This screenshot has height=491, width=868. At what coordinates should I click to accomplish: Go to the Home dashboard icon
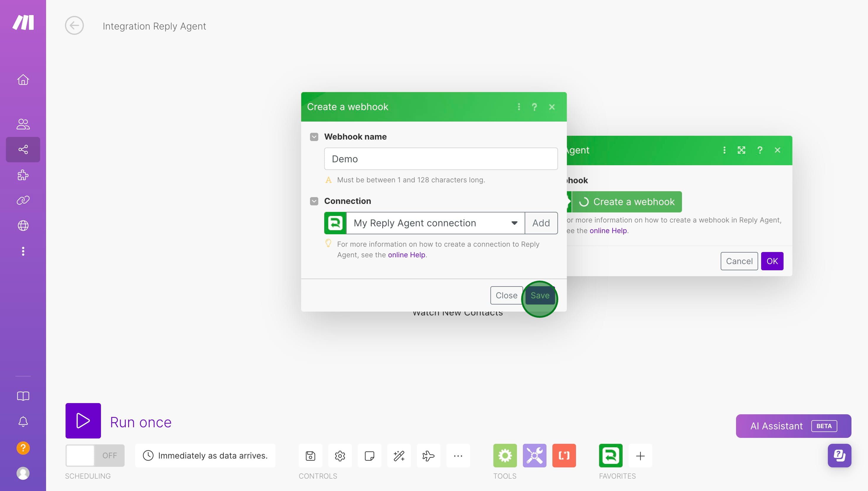point(23,80)
